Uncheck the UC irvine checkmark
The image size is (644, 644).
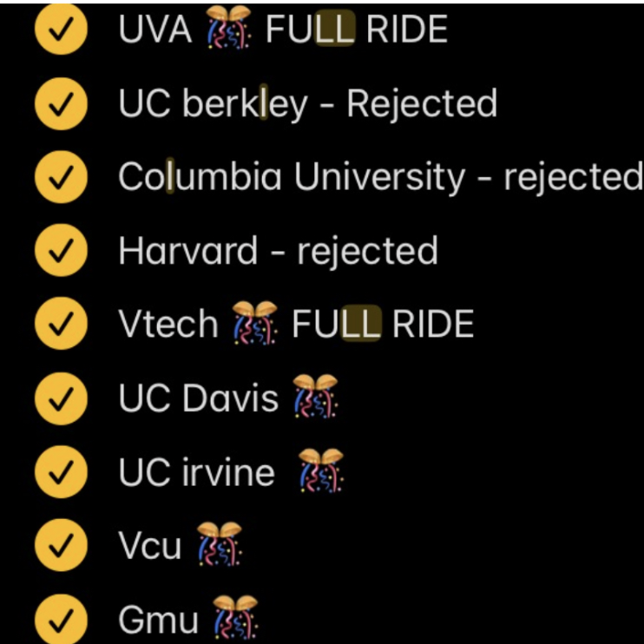click(61, 472)
